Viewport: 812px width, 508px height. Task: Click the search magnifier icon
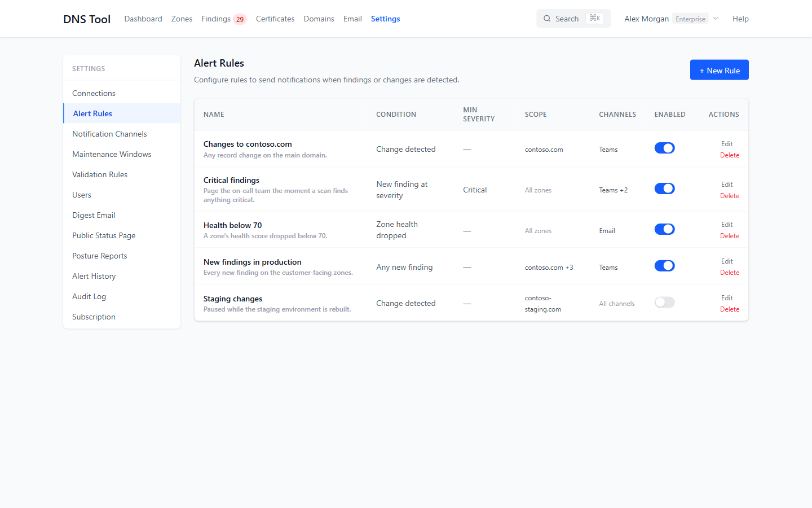tap(547, 19)
